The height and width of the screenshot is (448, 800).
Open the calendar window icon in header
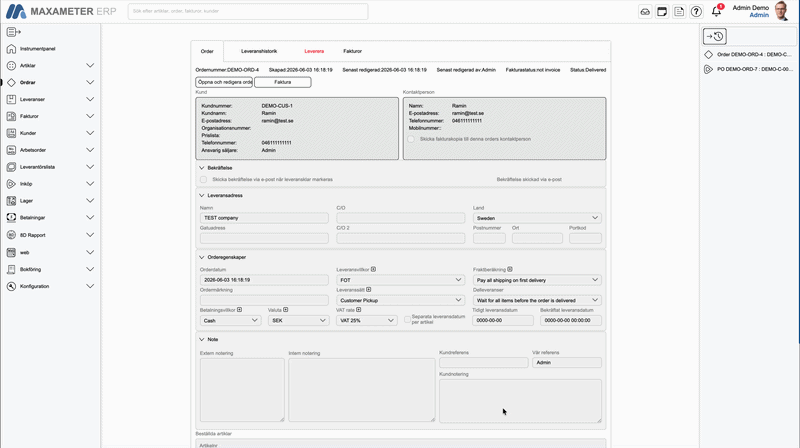point(662,12)
